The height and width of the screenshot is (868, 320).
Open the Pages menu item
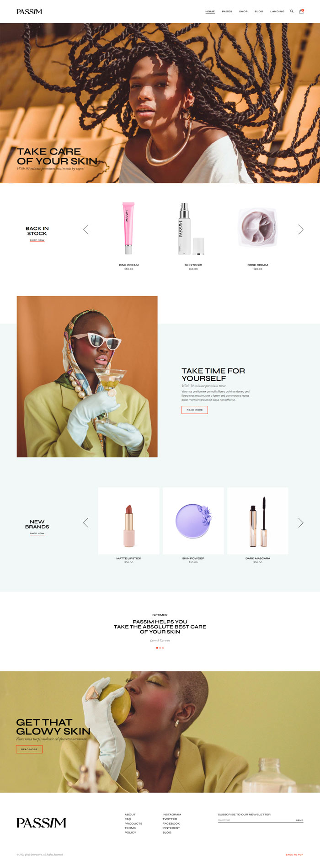click(227, 11)
